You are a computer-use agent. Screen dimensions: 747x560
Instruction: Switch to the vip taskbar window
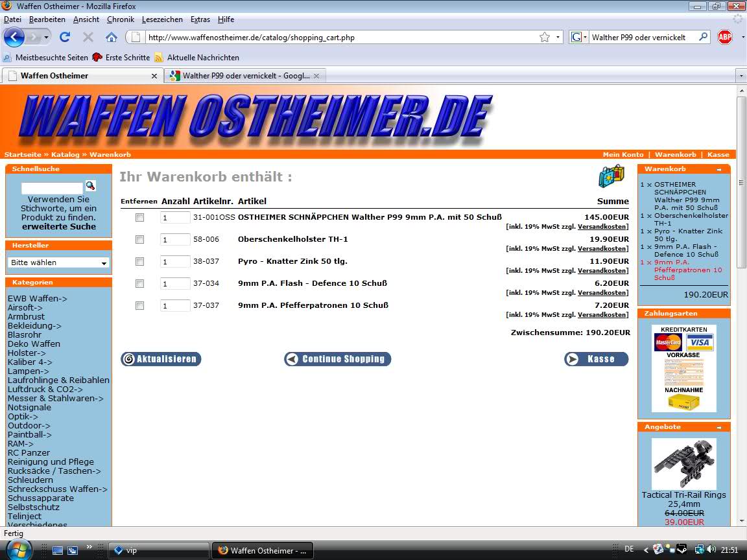pyautogui.click(x=159, y=550)
